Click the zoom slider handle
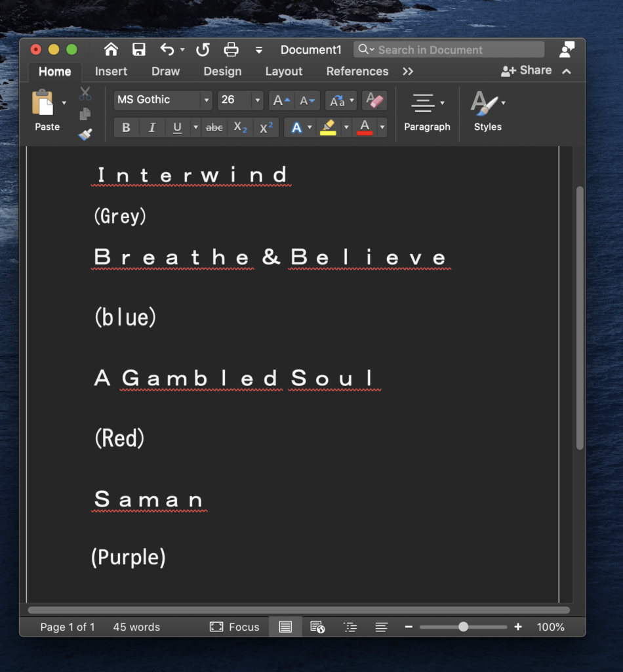Viewport: 623px width, 672px height. tap(463, 627)
